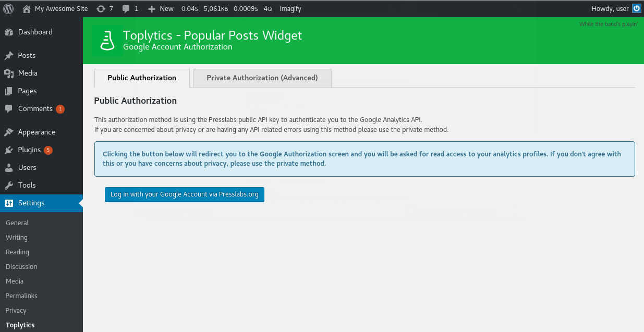Switch to Private Authorization (Advanced) tab
The height and width of the screenshot is (332, 644).
coord(262,78)
